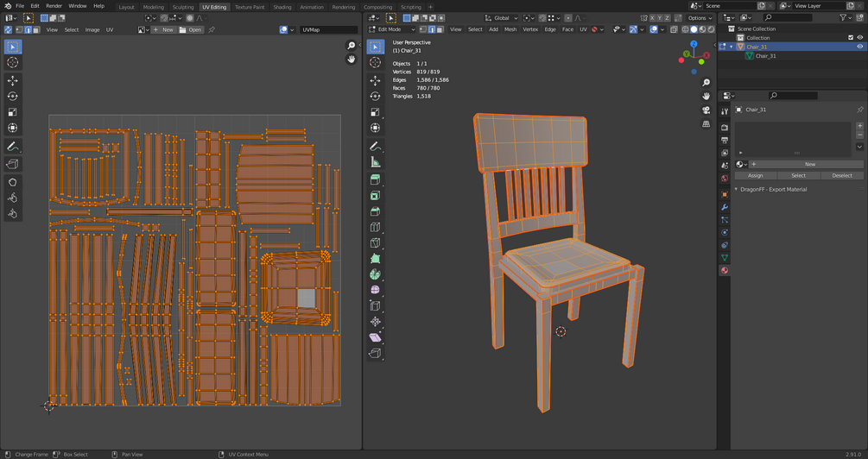The image size is (868, 459).
Task: Collapse the DragonFF - Export Material panel
Action: click(x=736, y=189)
